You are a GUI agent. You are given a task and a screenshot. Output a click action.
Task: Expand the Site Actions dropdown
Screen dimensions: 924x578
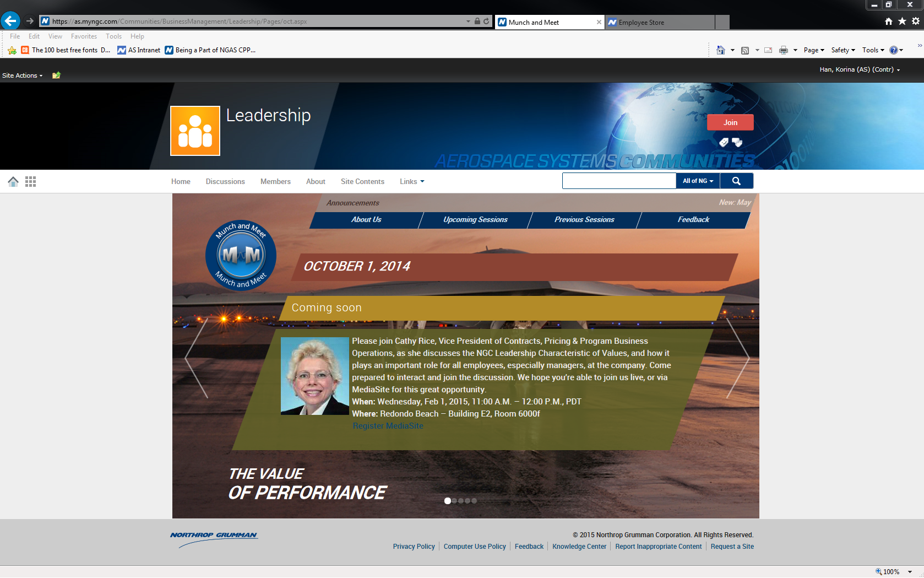tap(22, 75)
